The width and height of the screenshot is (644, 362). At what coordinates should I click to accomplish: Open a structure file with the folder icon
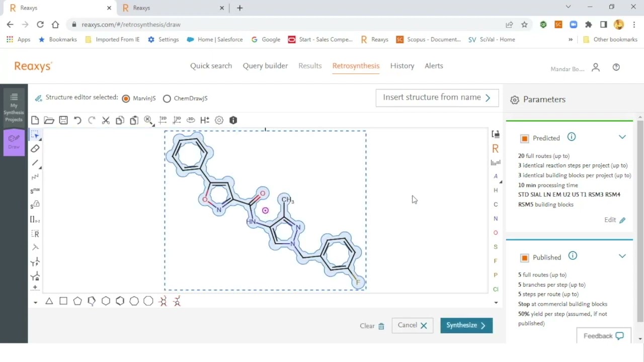[x=49, y=120]
